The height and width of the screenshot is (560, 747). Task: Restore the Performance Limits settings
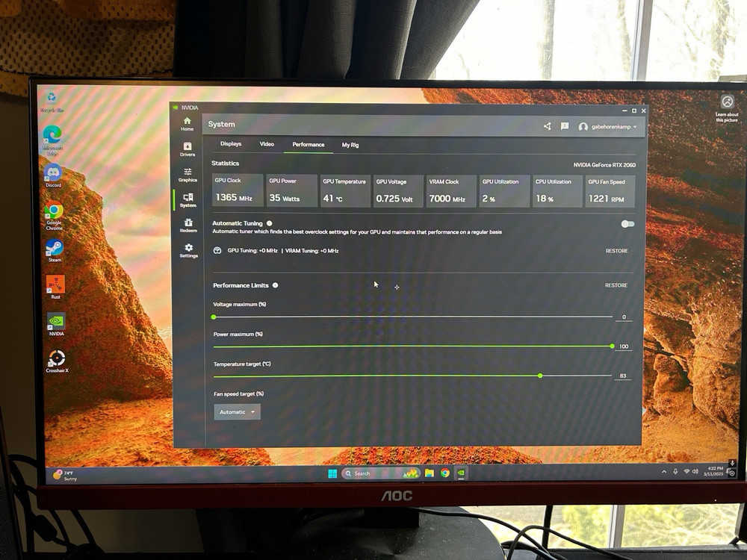click(616, 285)
